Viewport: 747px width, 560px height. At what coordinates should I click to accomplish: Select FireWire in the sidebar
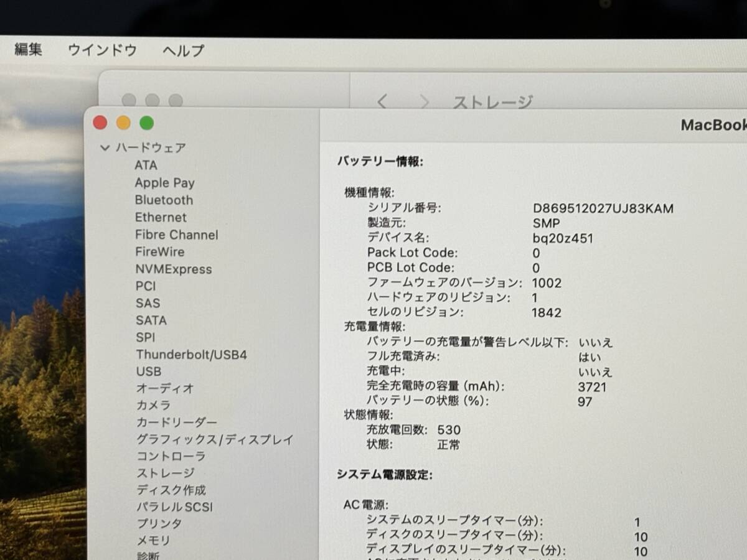[x=160, y=252]
